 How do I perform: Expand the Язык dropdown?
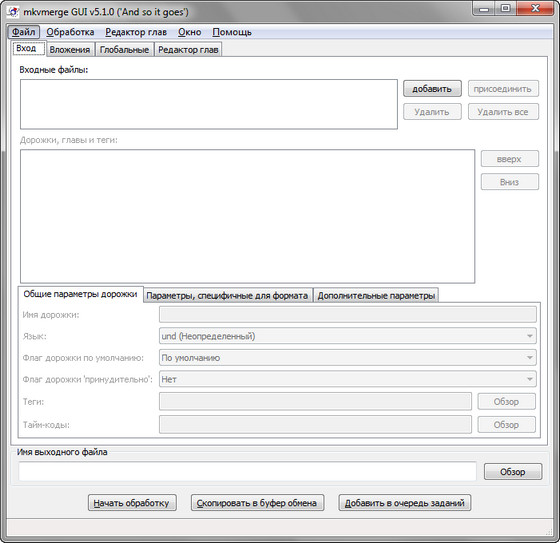[348, 336]
